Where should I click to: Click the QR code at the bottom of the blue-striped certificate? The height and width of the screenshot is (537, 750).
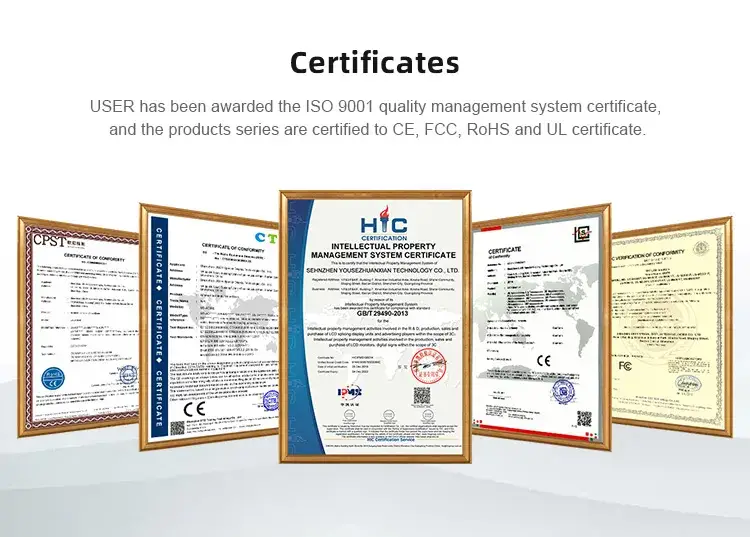point(177,428)
